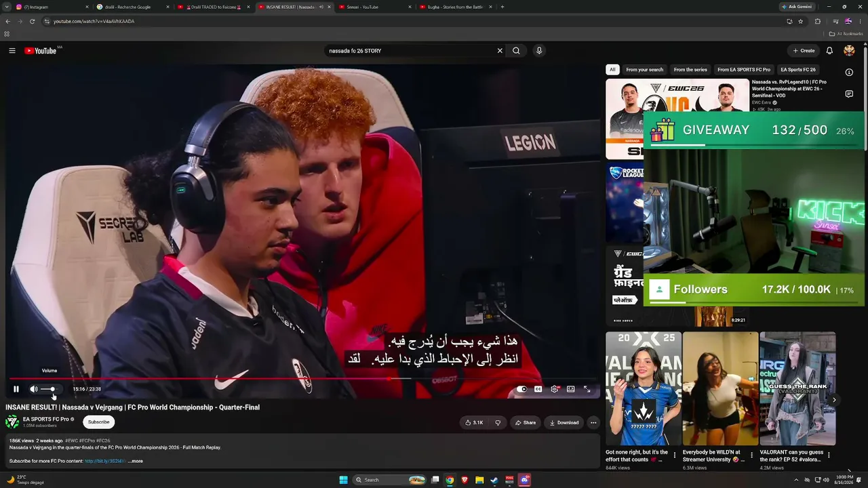Switch to the 'Sensei - YouTube' tab
868x488 pixels.
click(375, 7)
